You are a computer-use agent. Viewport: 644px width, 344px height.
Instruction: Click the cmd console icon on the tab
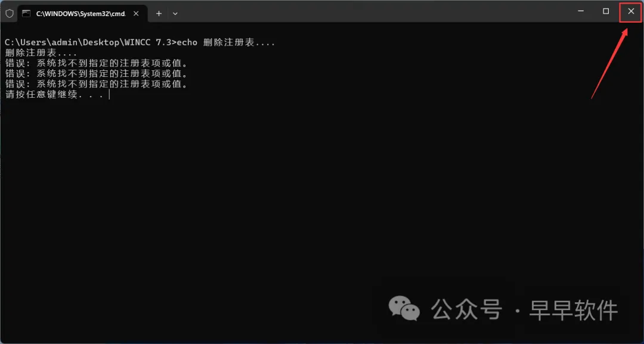pos(26,13)
